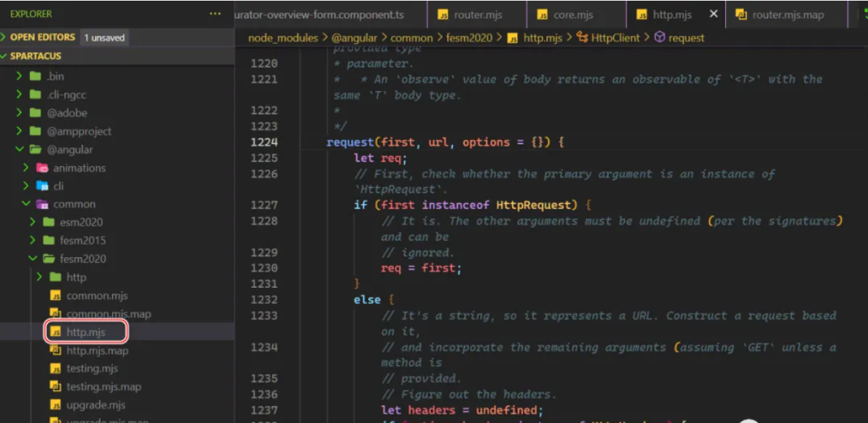Switch to the core.mjs tab
868x423 pixels.
(573, 15)
